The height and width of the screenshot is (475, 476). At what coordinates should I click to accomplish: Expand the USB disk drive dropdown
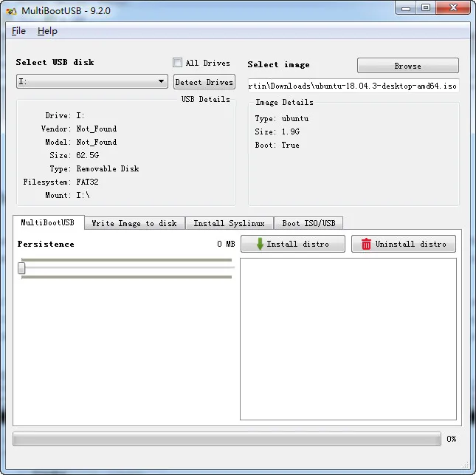pyautogui.click(x=162, y=81)
